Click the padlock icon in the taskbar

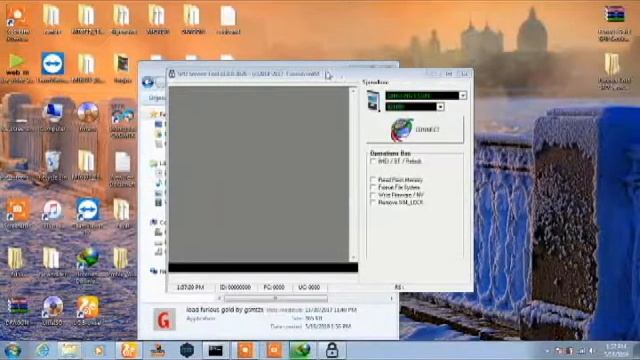pyautogui.click(x=332, y=350)
